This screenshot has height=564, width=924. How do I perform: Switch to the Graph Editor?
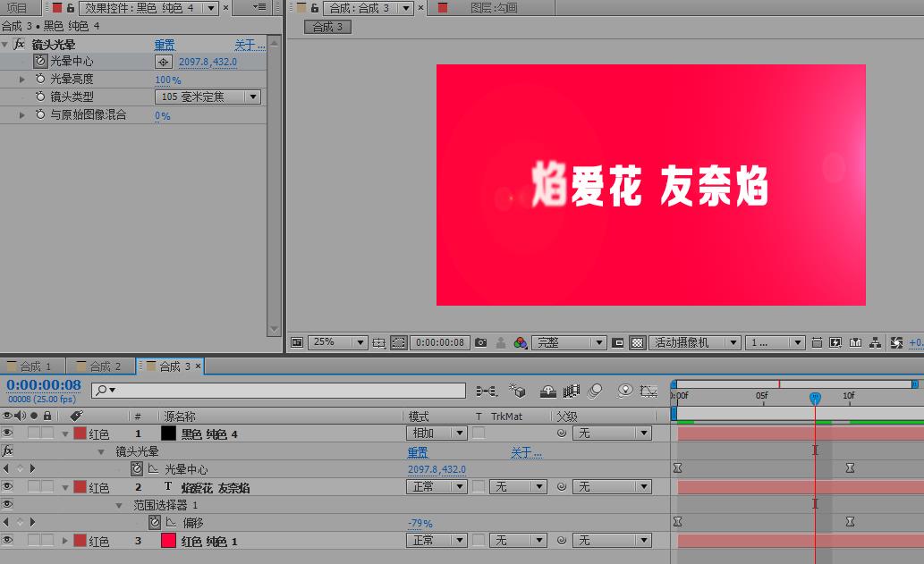[648, 391]
